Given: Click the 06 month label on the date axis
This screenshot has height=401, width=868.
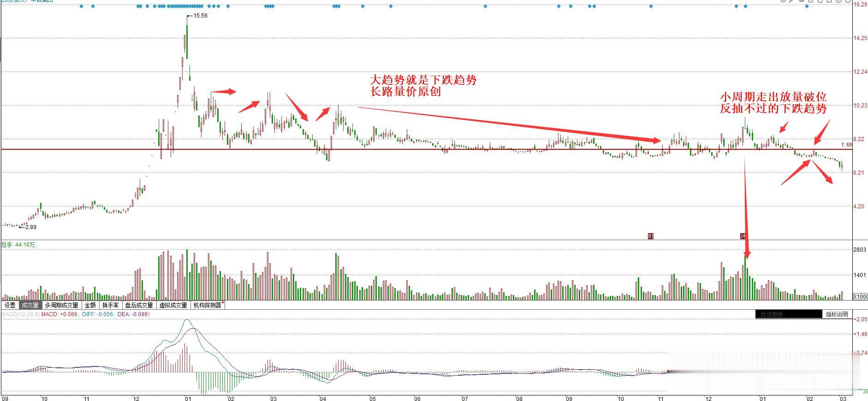Looking at the screenshot, I should tap(417, 398).
